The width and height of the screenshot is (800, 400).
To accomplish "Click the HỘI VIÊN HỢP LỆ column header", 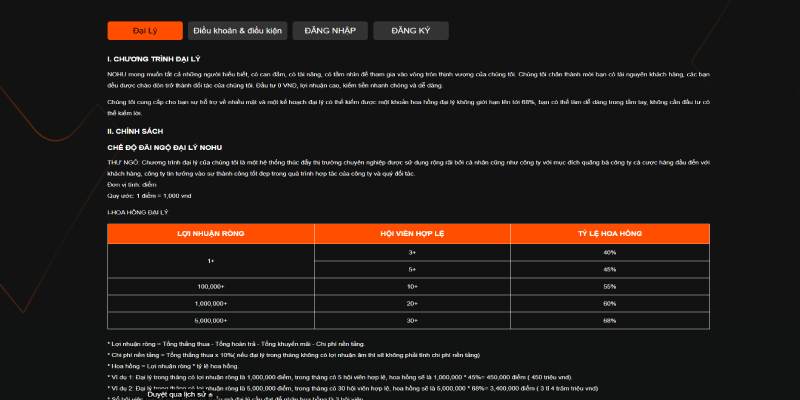I will pos(412,234).
